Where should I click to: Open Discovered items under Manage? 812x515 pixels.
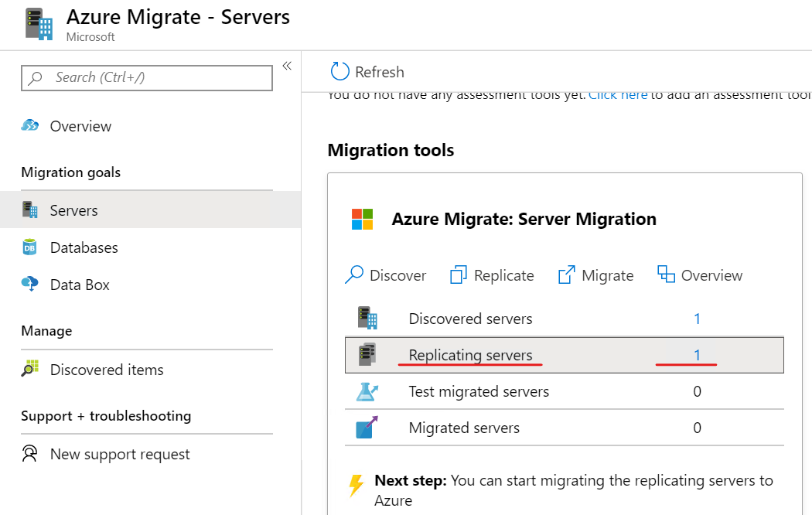point(107,370)
